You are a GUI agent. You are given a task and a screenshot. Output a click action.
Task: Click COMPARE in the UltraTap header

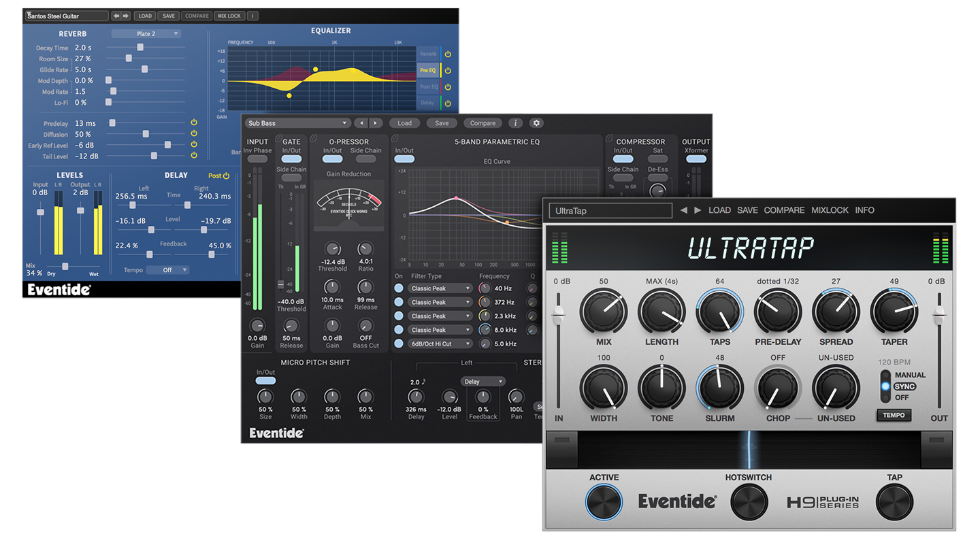pyautogui.click(x=784, y=210)
